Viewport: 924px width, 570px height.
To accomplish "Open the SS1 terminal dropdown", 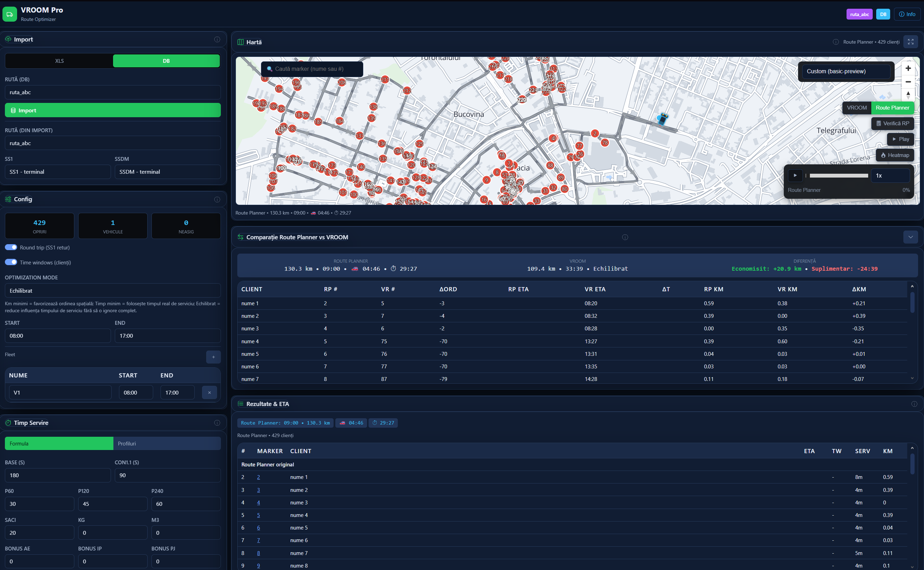I will pyautogui.click(x=58, y=172).
